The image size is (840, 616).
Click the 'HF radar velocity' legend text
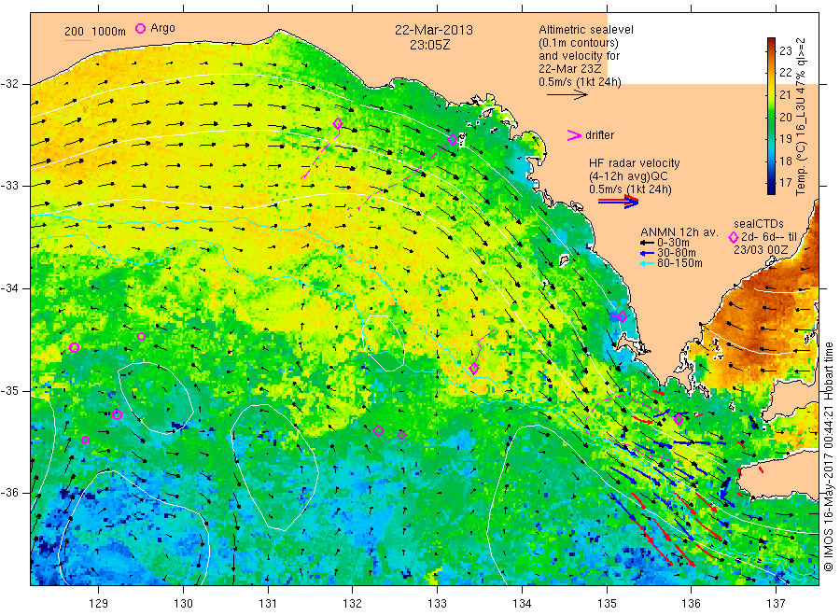click(x=635, y=162)
